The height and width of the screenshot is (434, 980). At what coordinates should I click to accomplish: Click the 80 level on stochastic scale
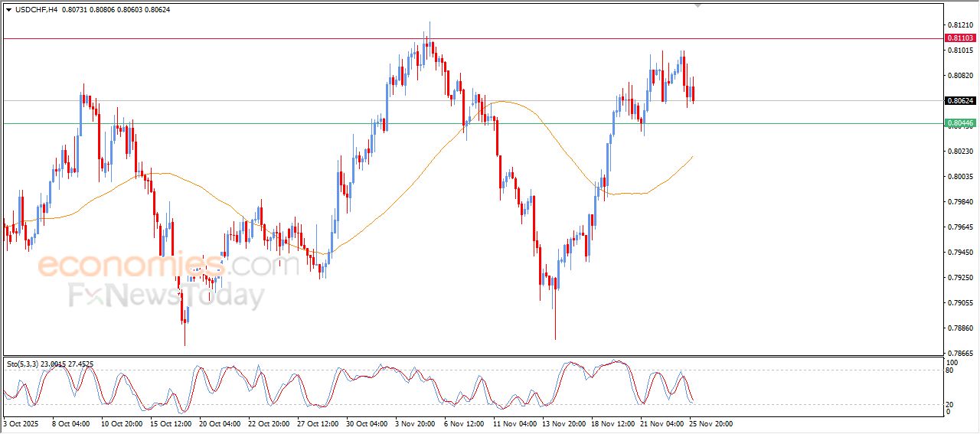(951, 370)
